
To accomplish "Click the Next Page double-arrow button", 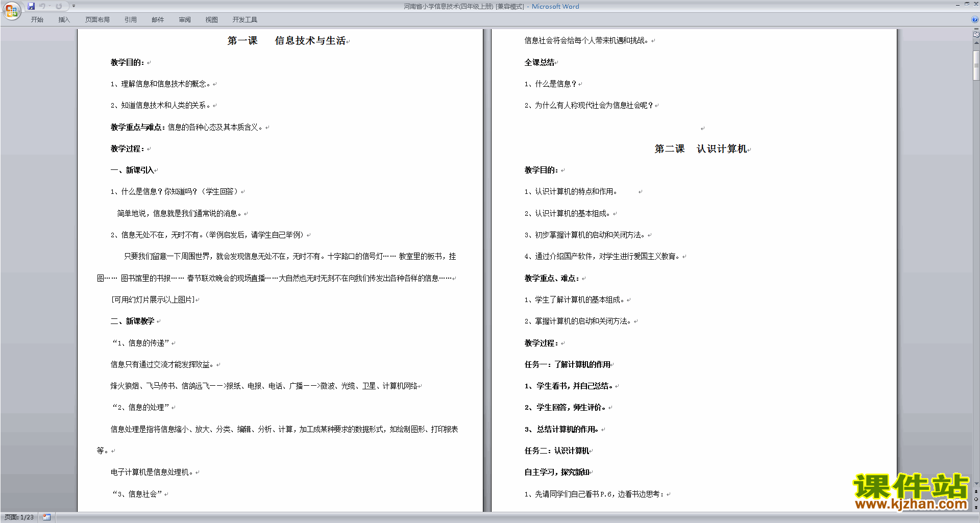I will point(976,508).
